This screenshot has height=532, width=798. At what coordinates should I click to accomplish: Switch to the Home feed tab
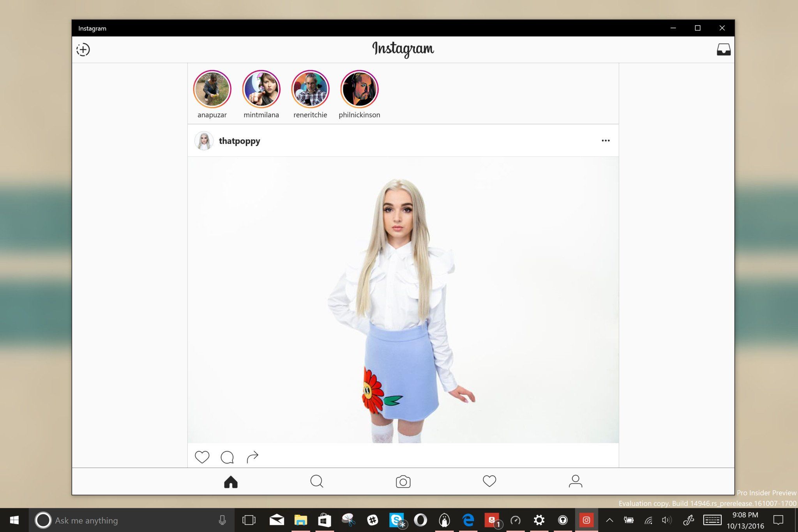point(231,481)
